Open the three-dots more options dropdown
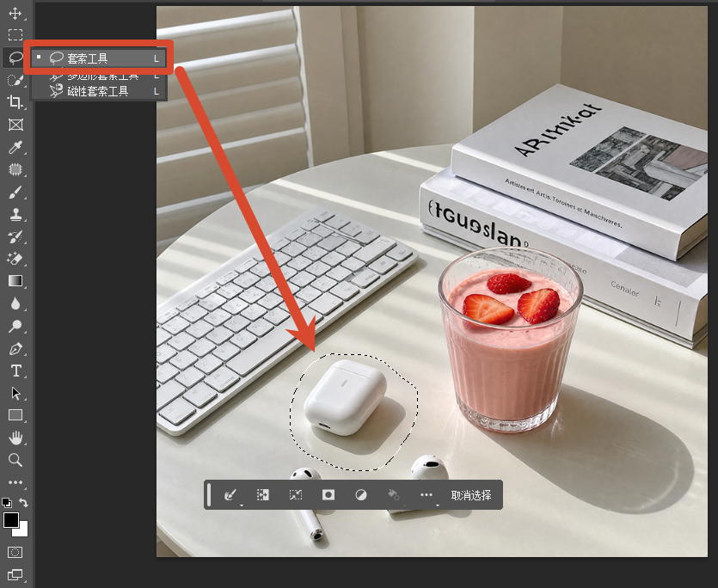The width and height of the screenshot is (718, 588). (427, 494)
